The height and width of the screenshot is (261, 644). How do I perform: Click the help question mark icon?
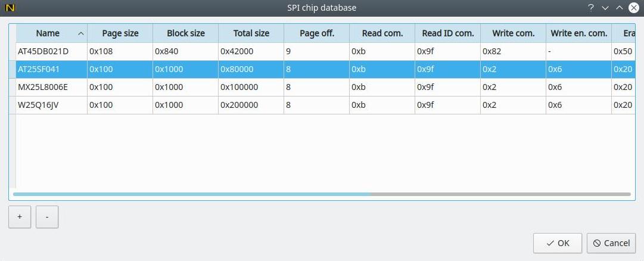pyautogui.click(x=591, y=8)
